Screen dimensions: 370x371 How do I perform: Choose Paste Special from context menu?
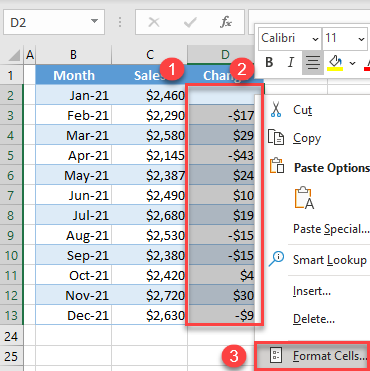coord(331,229)
